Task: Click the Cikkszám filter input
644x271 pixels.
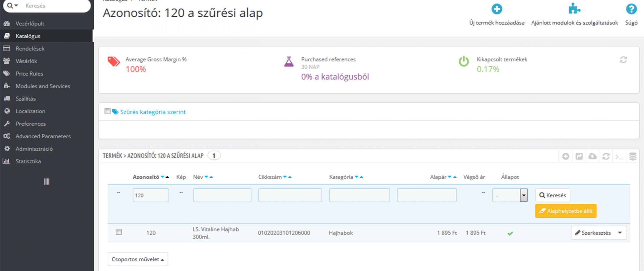Action: tap(290, 195)
